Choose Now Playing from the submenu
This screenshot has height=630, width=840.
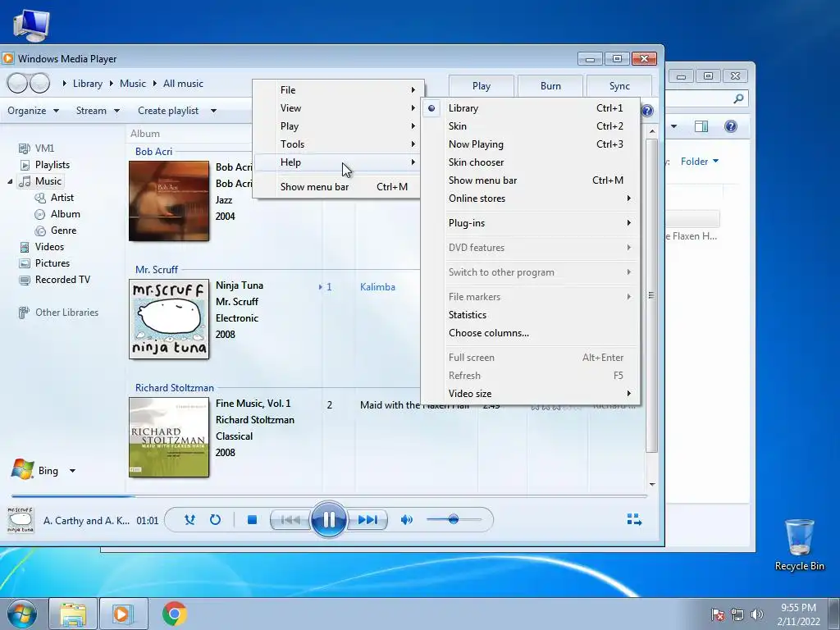tap(531, 144)
